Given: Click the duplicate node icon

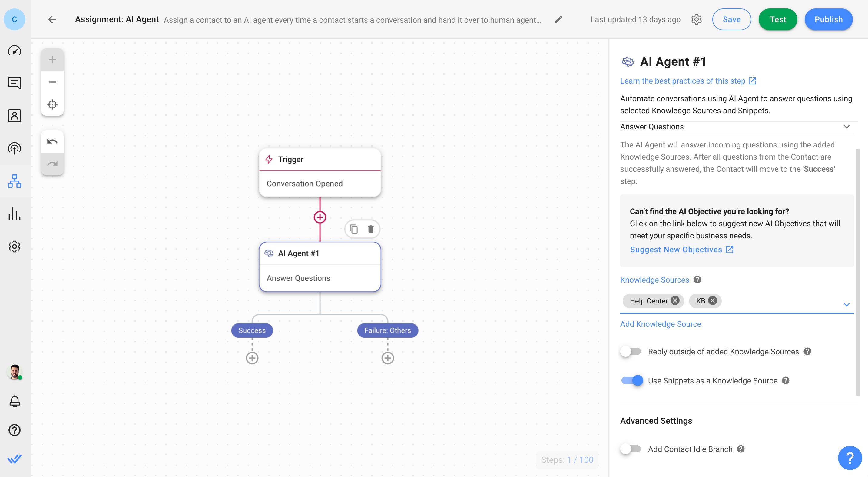Looking at the screenshot, I should [x=353, y=229].
